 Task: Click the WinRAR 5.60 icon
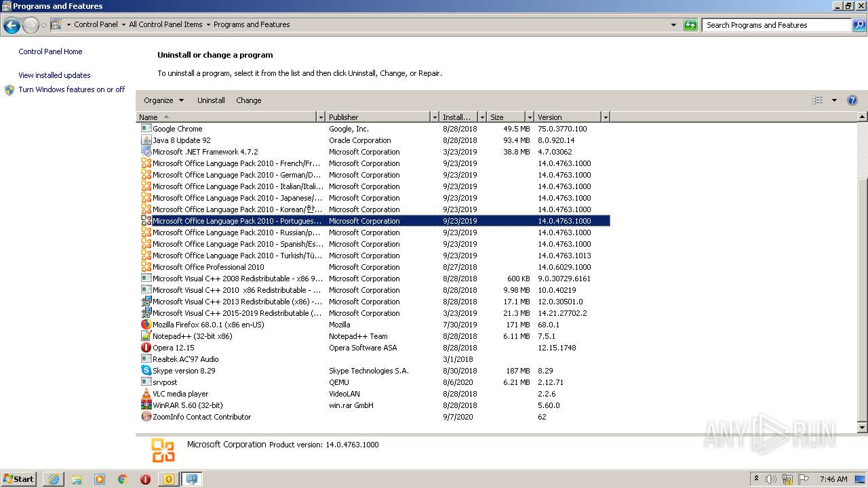click(146, 405)
